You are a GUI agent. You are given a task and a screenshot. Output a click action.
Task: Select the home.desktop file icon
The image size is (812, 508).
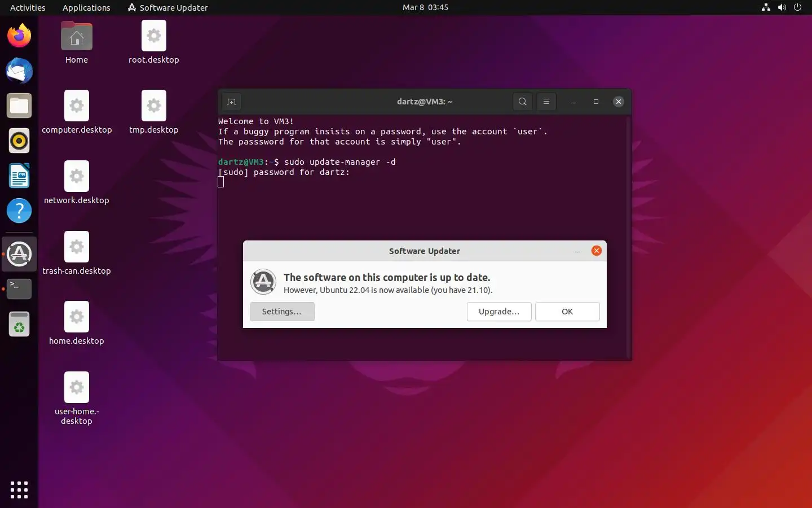pos(77,323)
